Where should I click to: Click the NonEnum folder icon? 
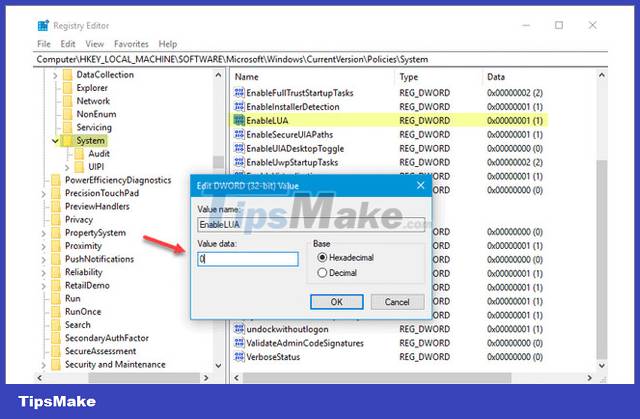pos(68,114)
